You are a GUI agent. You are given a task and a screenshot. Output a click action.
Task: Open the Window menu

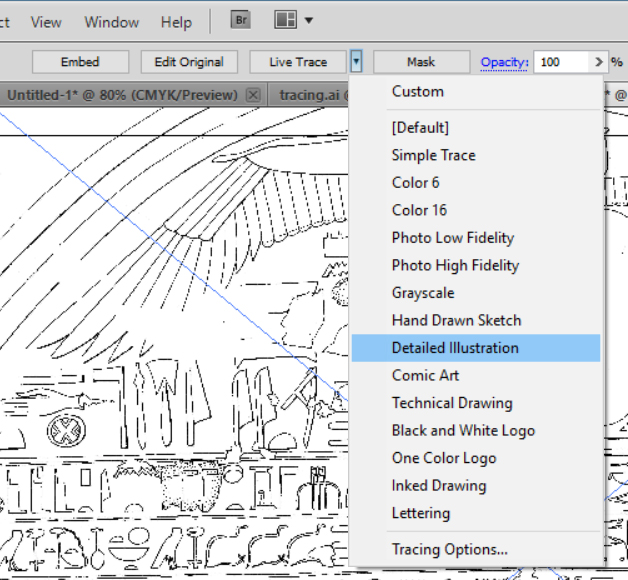(111, 22)
